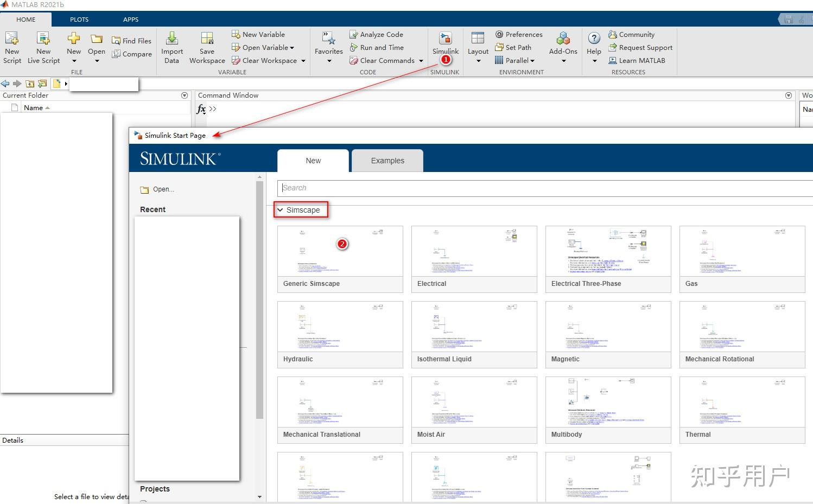Go back in folder navigation
The height and width of the screenshot is (504, 813).
tap(5, 84)
